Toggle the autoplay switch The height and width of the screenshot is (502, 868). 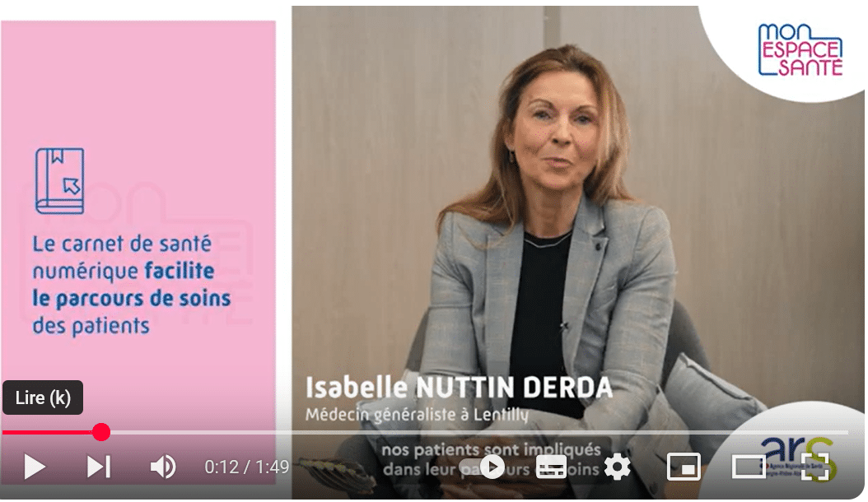point(486,467)
